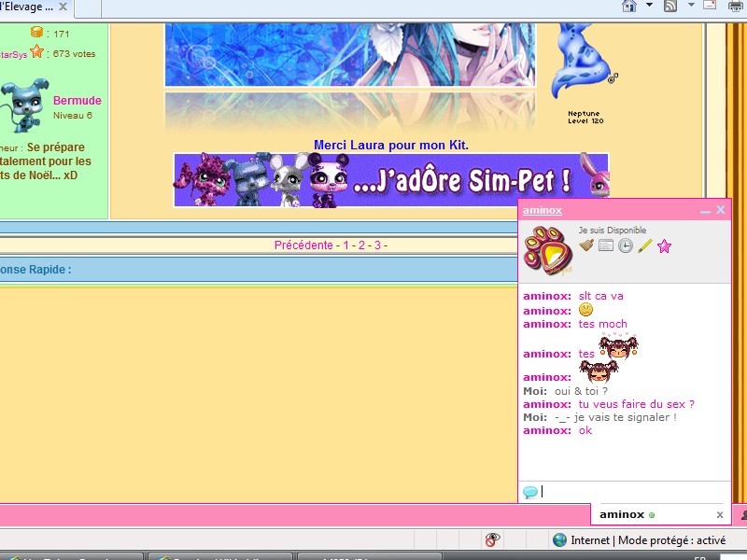Open Bermude's profile link

click(x=78, y=101)
